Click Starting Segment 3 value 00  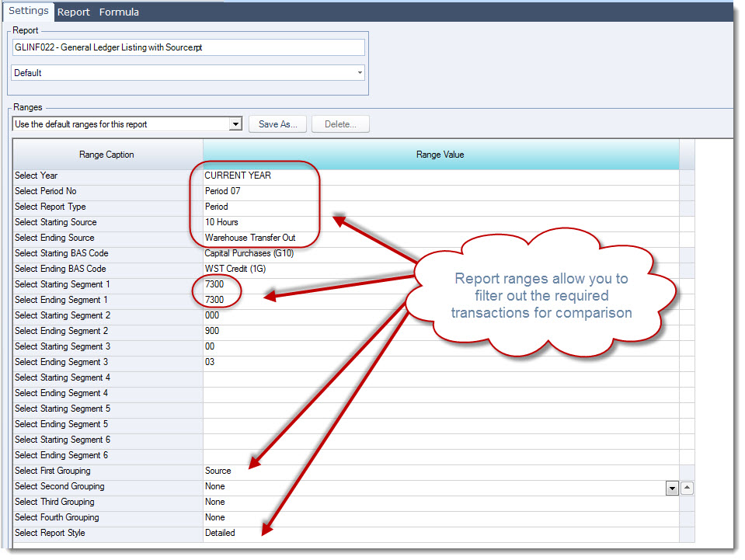tap(441, 346)
